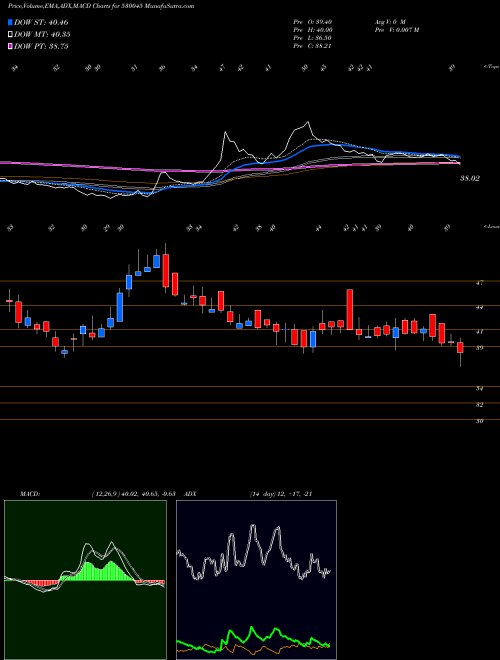The image size is (500, 660).
Task: Click the MACD (12,26,9) parameter values
Action: pyautogui.click(x=136, y=494)
